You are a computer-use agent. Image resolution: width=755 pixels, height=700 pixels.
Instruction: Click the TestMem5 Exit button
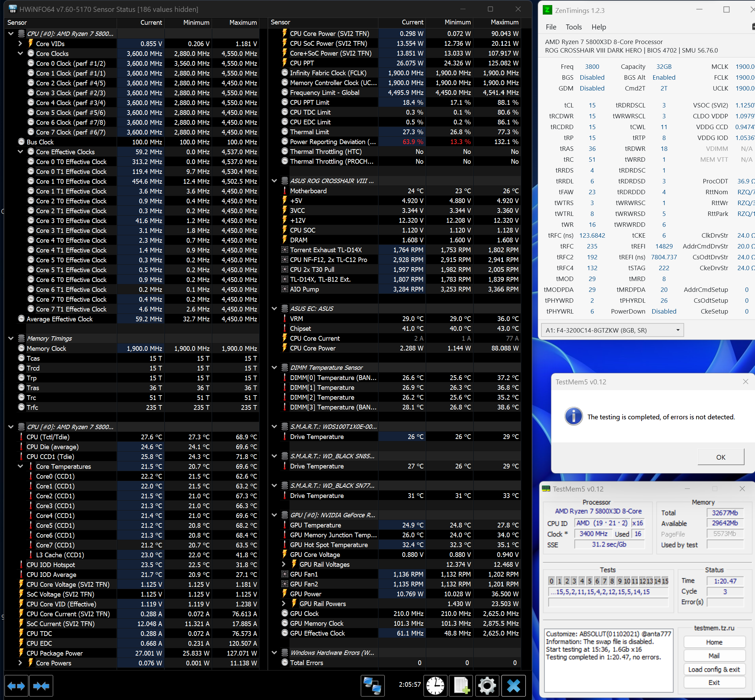[x=714, y=683]
